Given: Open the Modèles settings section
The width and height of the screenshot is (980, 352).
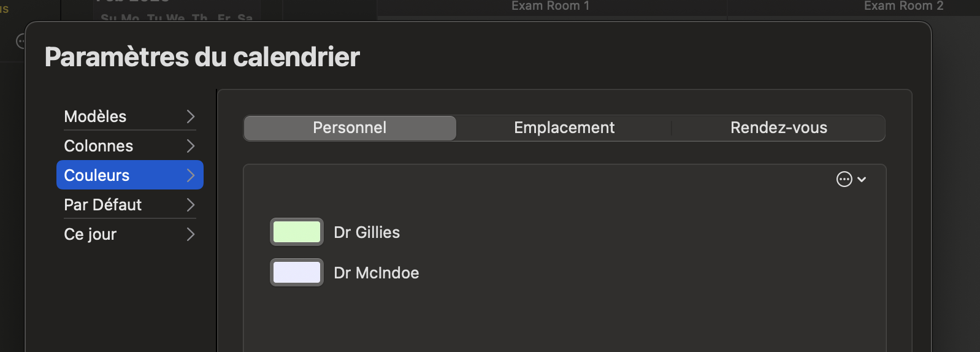Looking at the screenshot, I should point(130,117).
